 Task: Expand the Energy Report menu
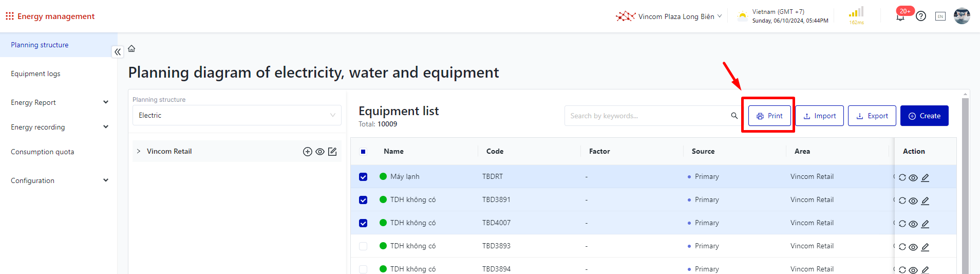[59, 102]
